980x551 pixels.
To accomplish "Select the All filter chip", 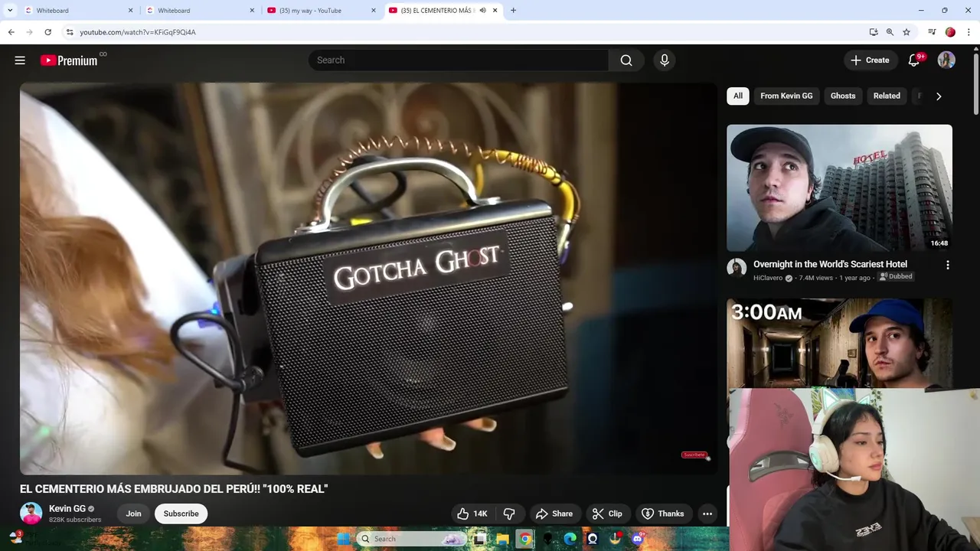I will (737, 96).
